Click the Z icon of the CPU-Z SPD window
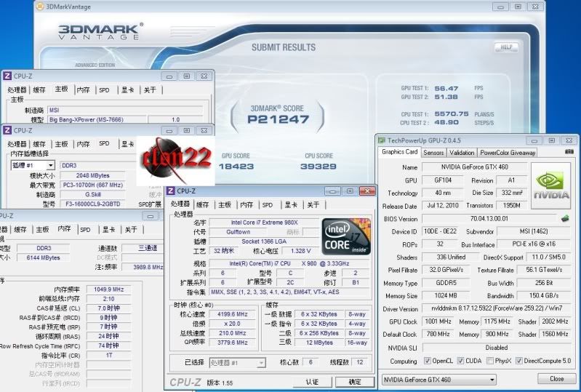Image resolution: width=581 pixels, height=392 pixels. coord(7,130)
